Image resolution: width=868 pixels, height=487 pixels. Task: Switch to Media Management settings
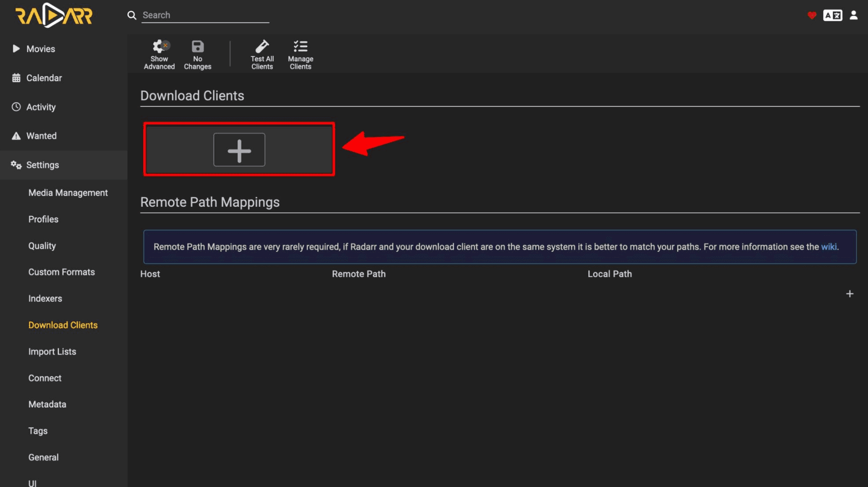[68, 192]
